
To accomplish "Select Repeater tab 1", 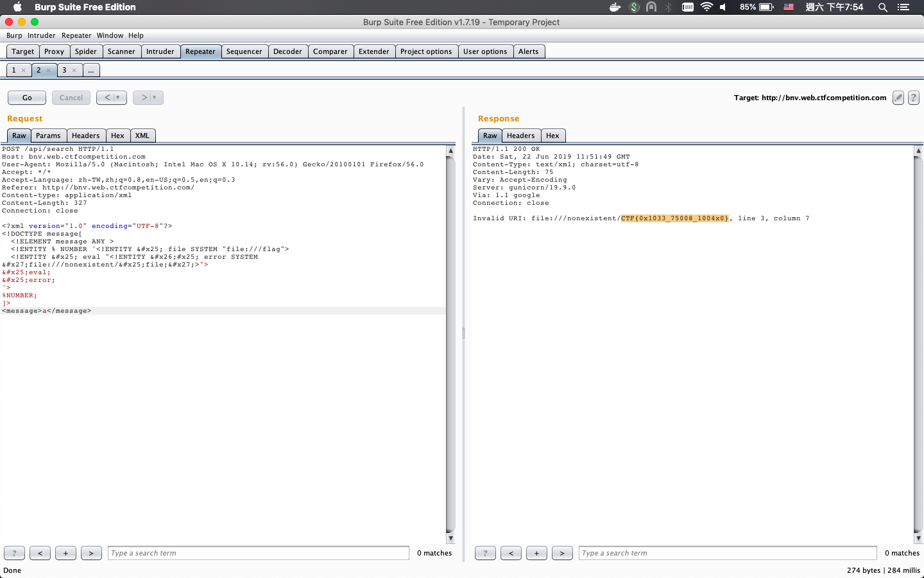I will tap(13, 70).
